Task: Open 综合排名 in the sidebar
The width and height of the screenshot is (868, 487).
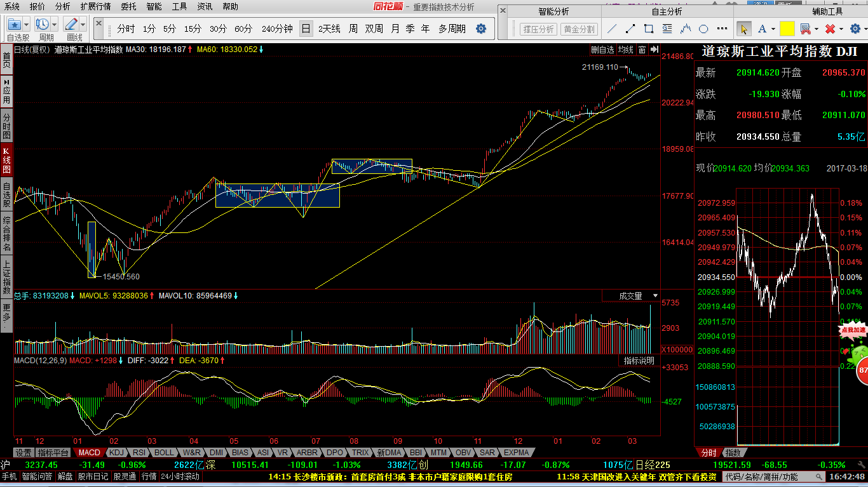Action: [6, 234]
